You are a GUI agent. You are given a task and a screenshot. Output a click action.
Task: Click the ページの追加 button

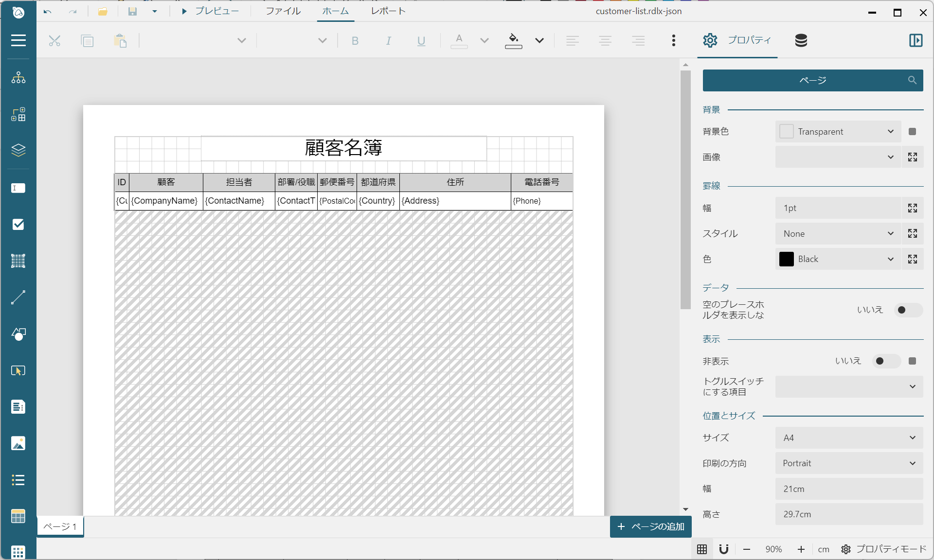[x=650, y=526]
